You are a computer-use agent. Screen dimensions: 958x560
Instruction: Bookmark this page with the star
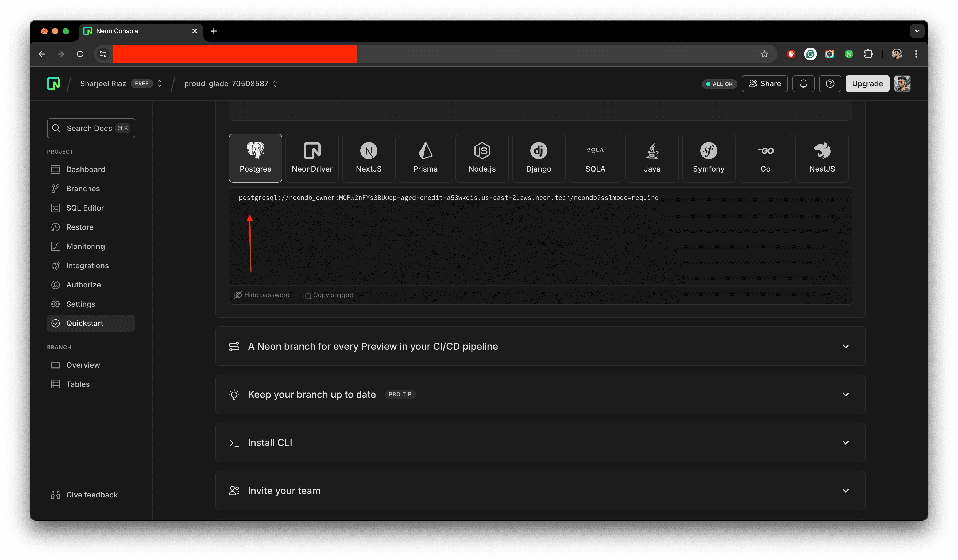[764, 54]
